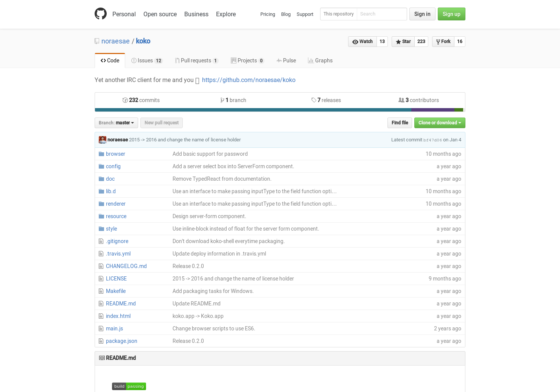View the Graphs tab
This screenshot has width=560, height=392.
click(x=320, y=60)
